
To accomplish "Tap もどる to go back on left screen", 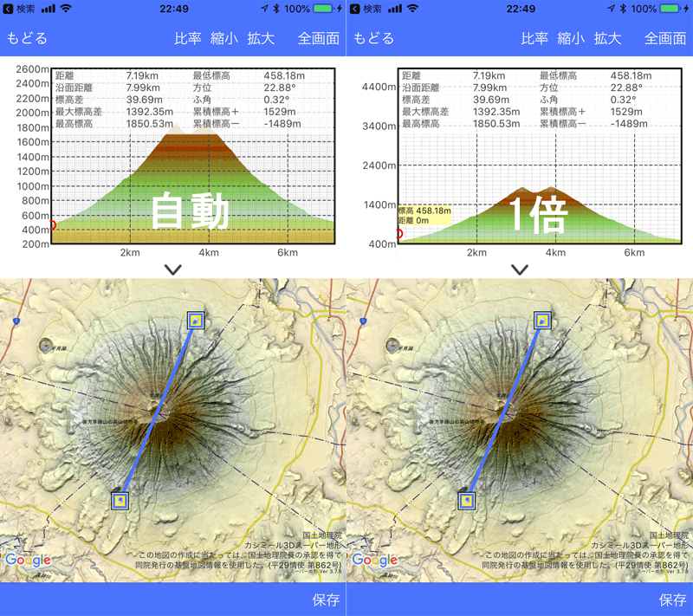I will [x=28, y=38].
